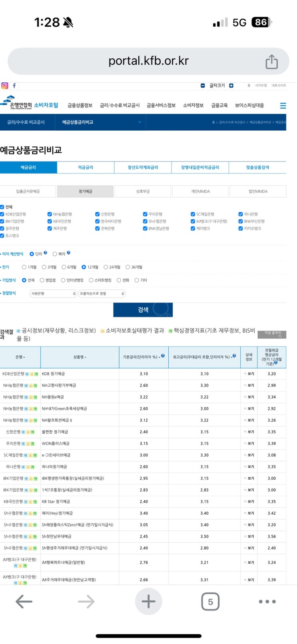Toggle the 카카오뱅크 checkbox
Viewport: 297px width, 644px height.
(241, 229)
